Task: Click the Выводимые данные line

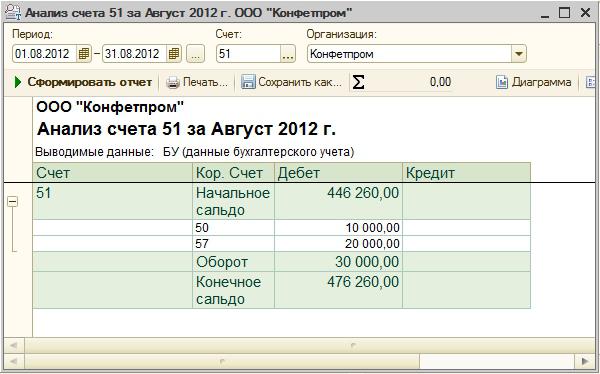Action: pyautogui.click(x=195, y=152)
